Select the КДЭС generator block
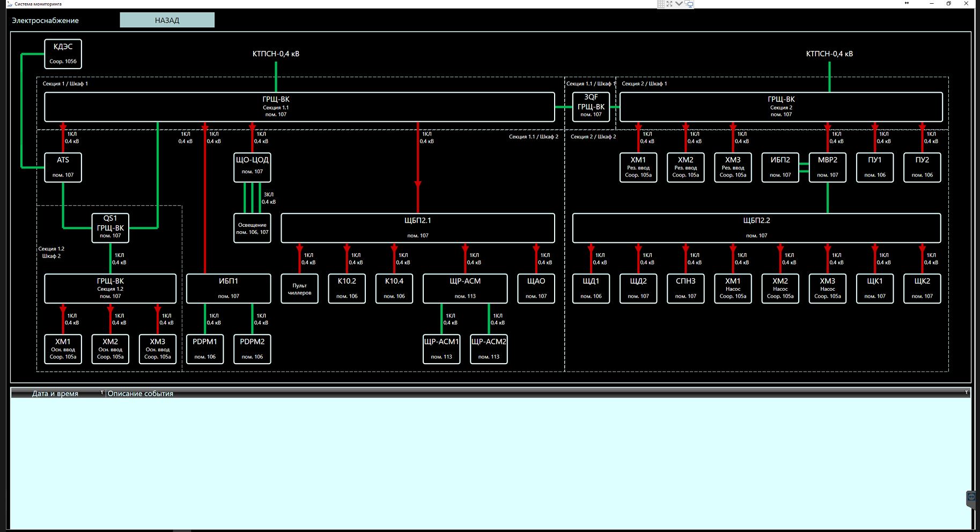Image resolution: width=980 pixels, height=532 pixels. point(63,54)
